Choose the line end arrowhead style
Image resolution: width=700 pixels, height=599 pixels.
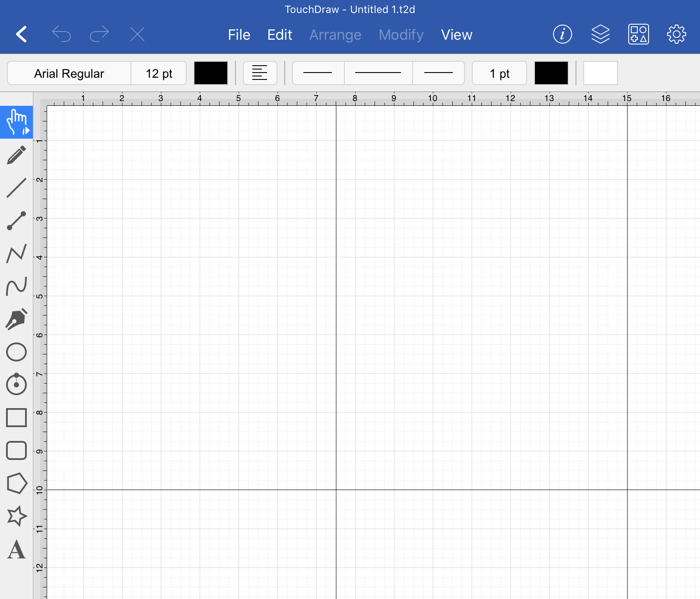(x=439, y=73)
